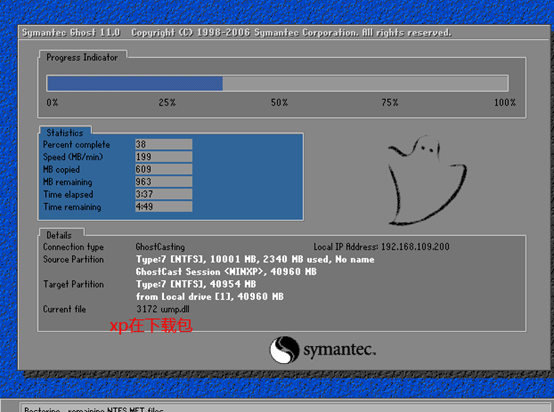Click the 100% progress scale label
The height and width of the screenshot is (412, 554).
point(505,102)
